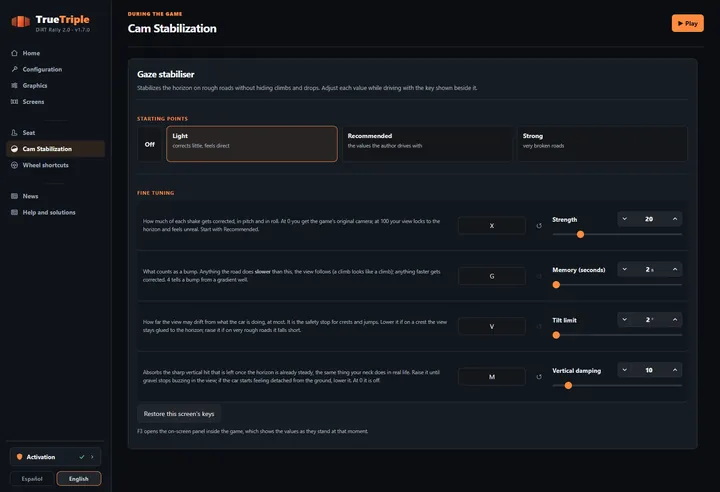
Task: Increase Vertical damping with up chevron
Action: pos(675,370)
